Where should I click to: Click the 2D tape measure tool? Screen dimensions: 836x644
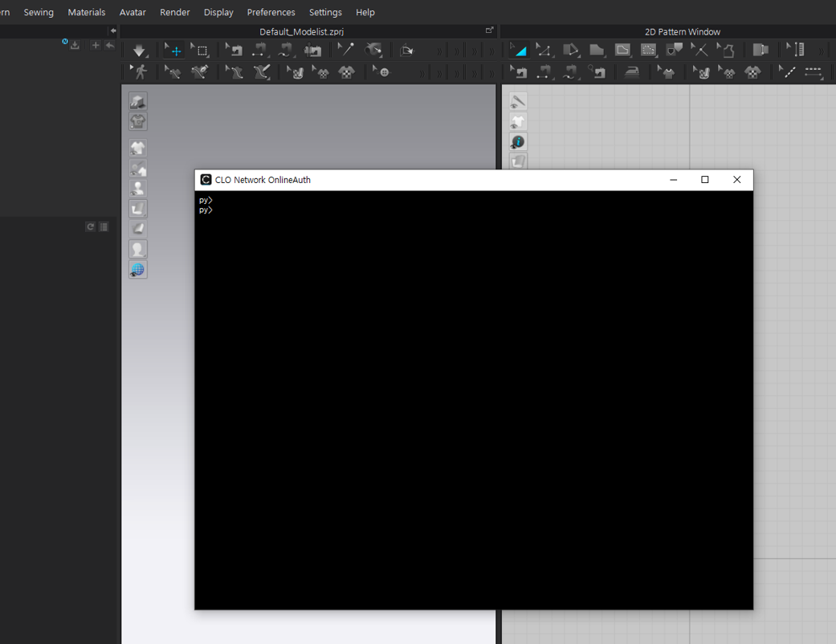tap(796, 50)
